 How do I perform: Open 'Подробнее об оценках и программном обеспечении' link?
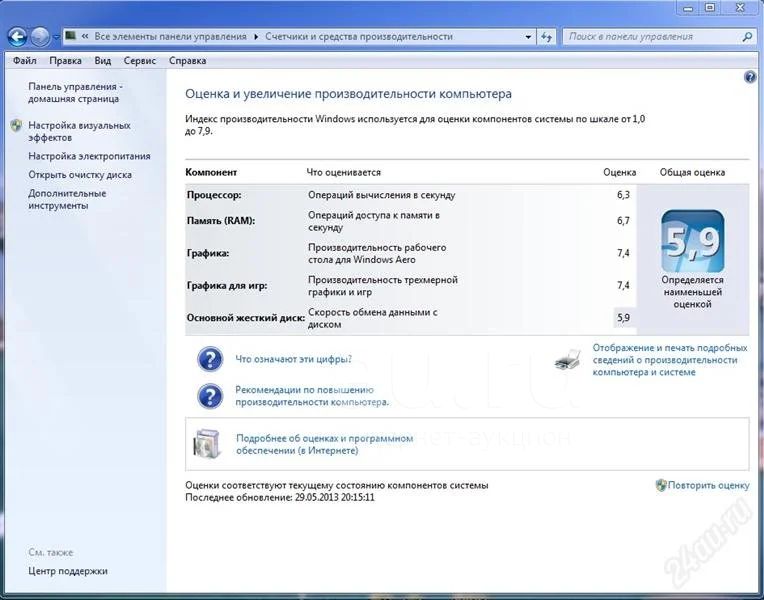pos(325,445)
